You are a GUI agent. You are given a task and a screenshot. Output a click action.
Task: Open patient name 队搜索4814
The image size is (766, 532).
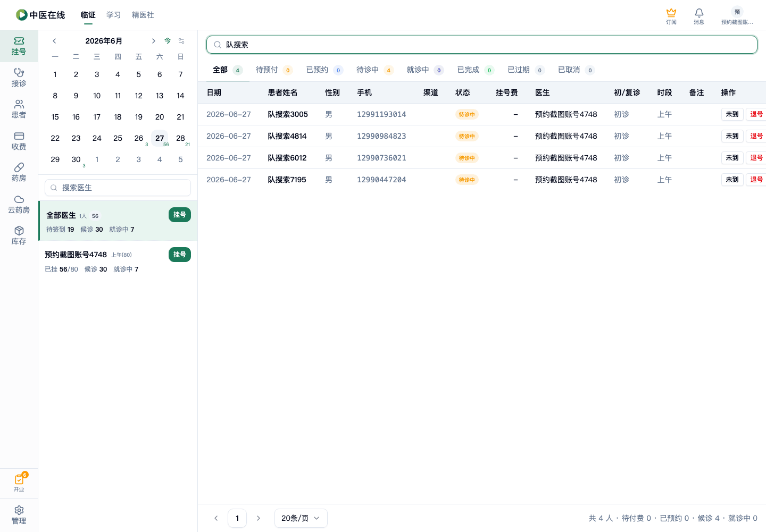(287, 136)
